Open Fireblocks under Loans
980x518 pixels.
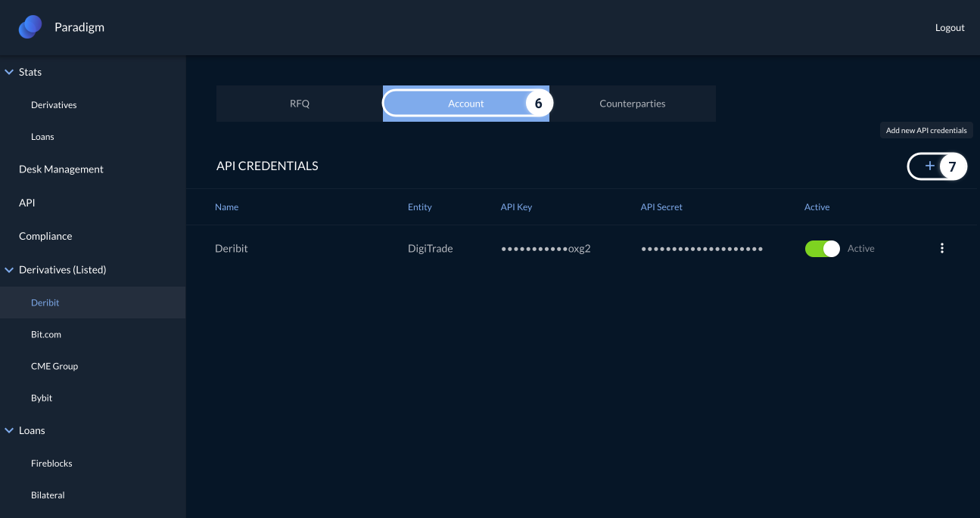click(51, 463)
